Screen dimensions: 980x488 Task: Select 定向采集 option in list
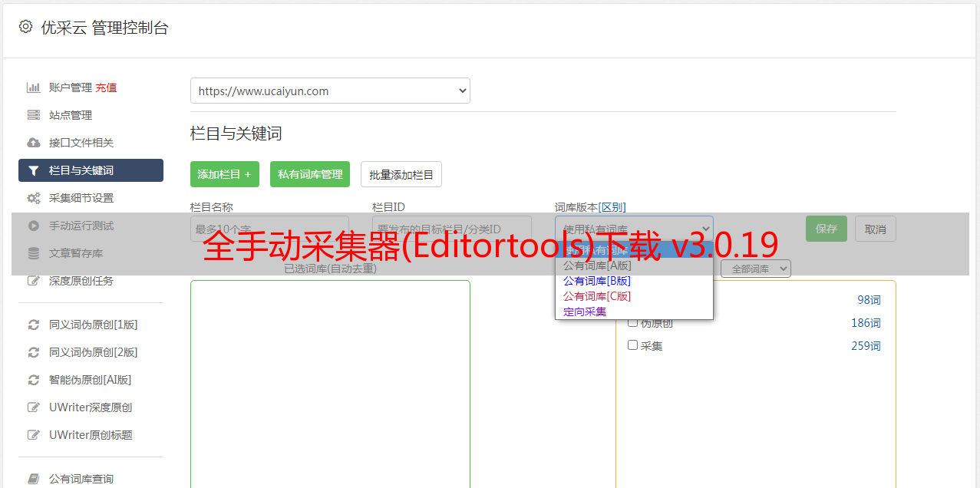[585, 312]
